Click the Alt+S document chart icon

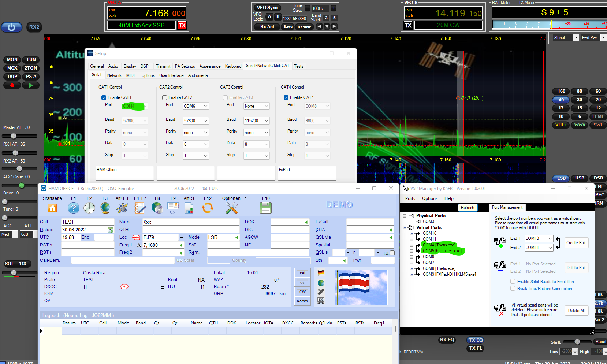tap(189, 208)
